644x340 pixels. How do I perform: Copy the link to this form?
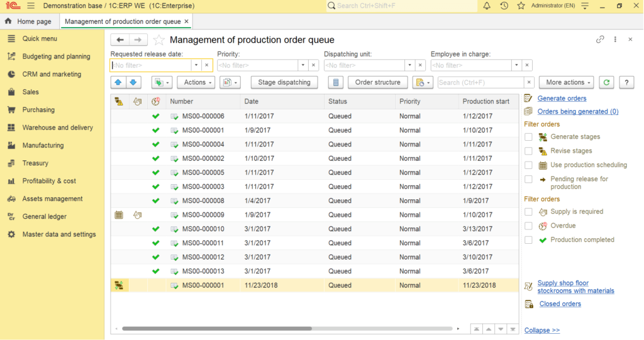click(x=600, y=40)
